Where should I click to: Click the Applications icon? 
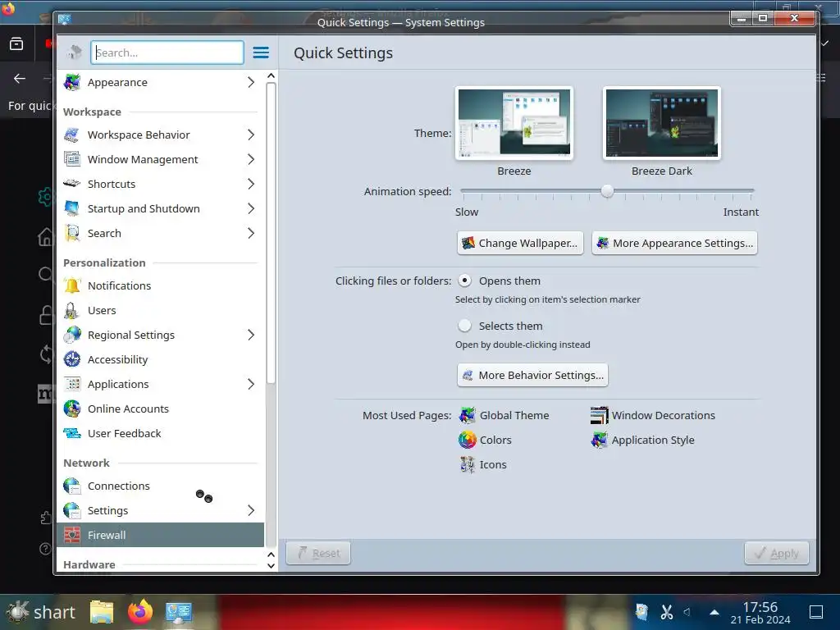click(x=72, y=385)
